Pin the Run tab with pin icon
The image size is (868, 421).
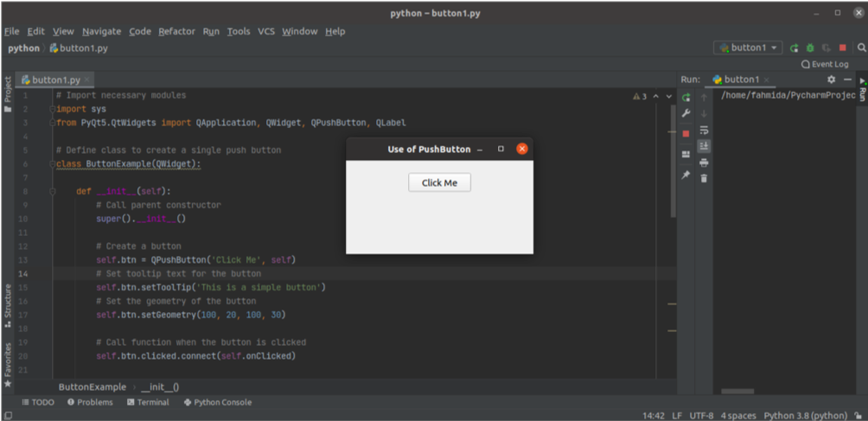[686, 175]
